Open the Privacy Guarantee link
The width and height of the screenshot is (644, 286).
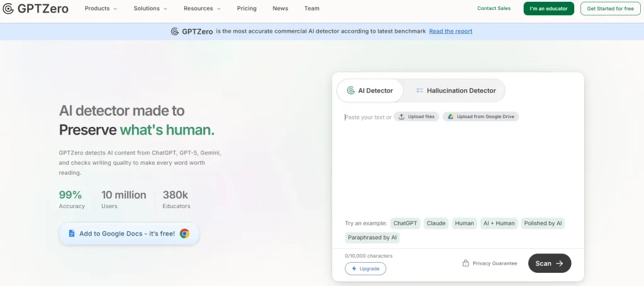click(490, 263)
